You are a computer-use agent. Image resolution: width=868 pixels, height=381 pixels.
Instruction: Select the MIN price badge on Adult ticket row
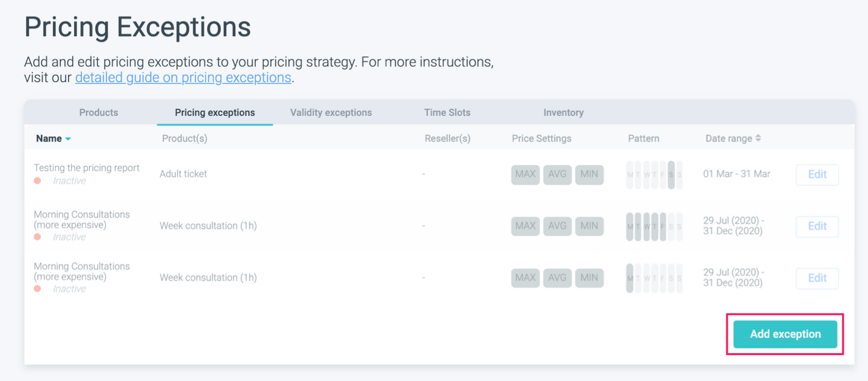(589, 175)
